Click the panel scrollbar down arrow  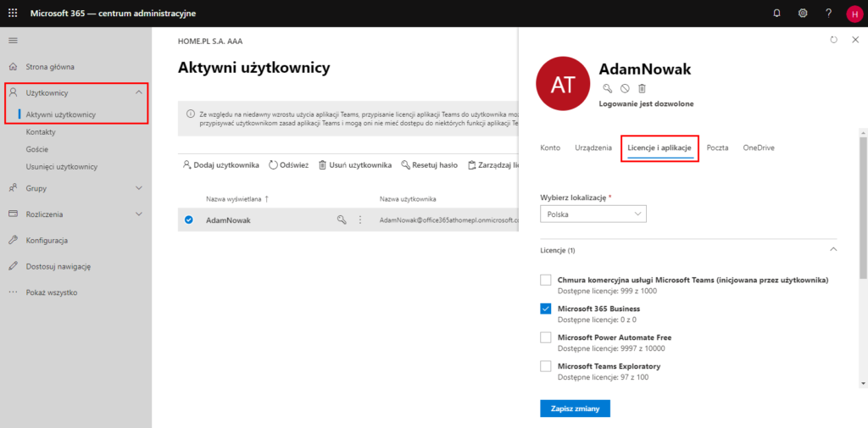tap(863, 383)
